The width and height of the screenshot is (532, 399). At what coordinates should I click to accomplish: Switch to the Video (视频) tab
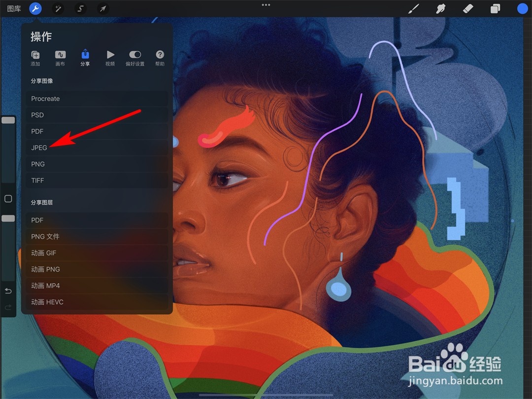point(110,58)
